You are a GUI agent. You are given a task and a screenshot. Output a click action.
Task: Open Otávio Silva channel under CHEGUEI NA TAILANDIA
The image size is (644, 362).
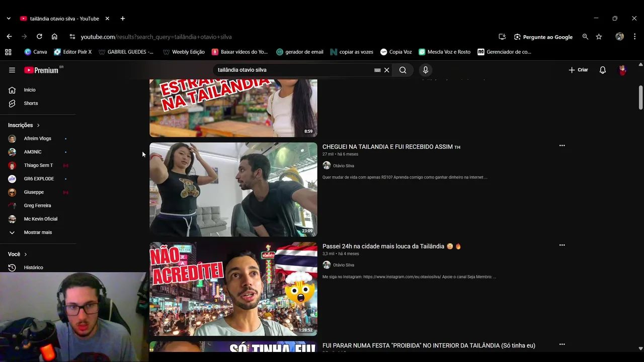click(344, 166)
